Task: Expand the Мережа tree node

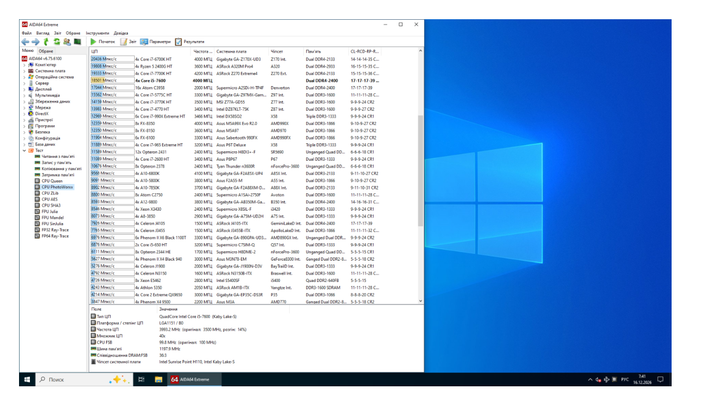Action: pos(24,107)
